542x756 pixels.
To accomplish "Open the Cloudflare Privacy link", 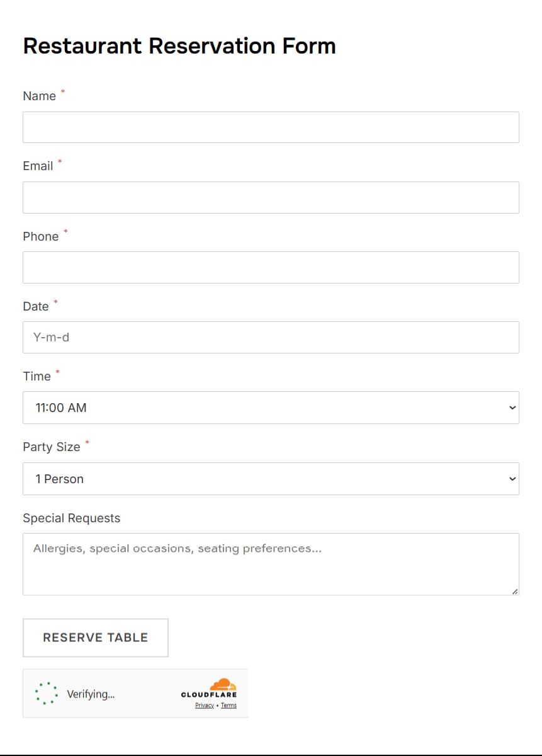I will [x=204, y=705].
